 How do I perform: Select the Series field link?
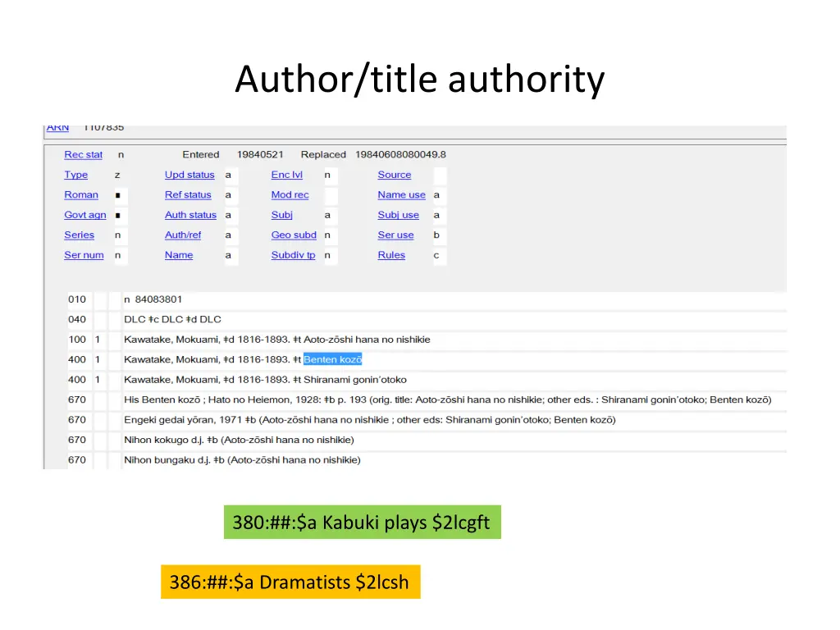79,235
